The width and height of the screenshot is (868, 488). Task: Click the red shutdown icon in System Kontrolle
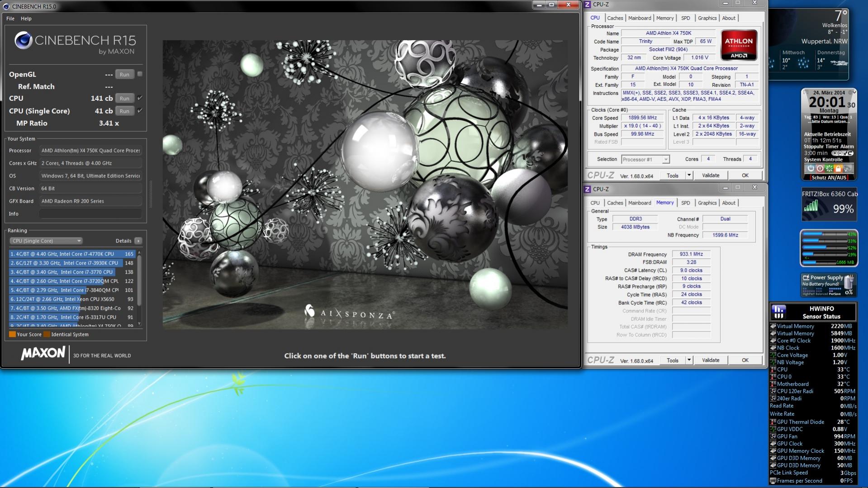(820, 168)
